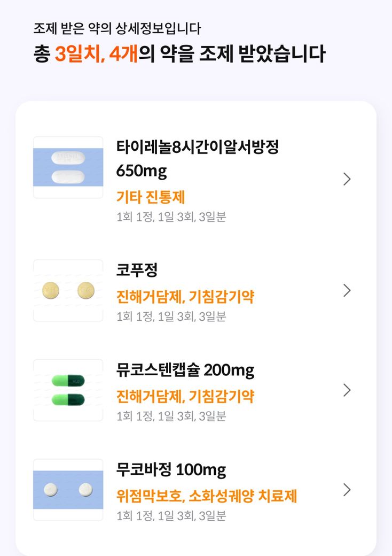
Task: View the green 뮤코스텐캡슐 capsule image
Action: point(68,390)
